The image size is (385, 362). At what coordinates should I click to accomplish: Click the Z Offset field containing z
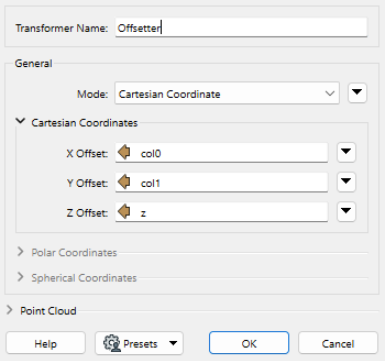tap(221, 212)
